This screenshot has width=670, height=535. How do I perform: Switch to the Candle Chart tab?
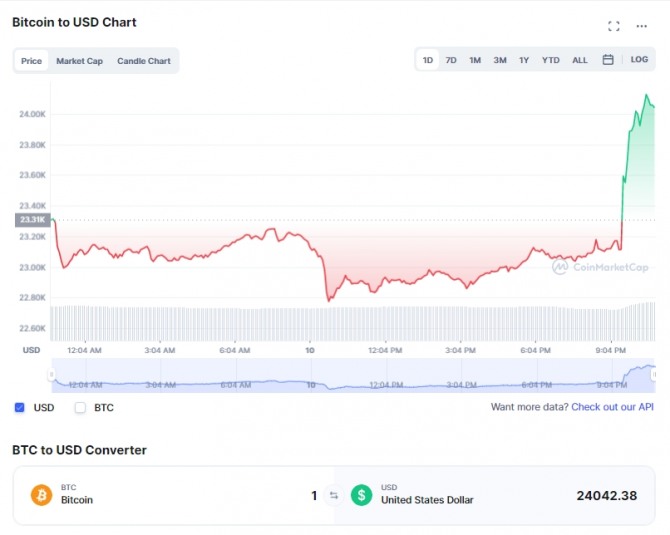coord(144,61)
